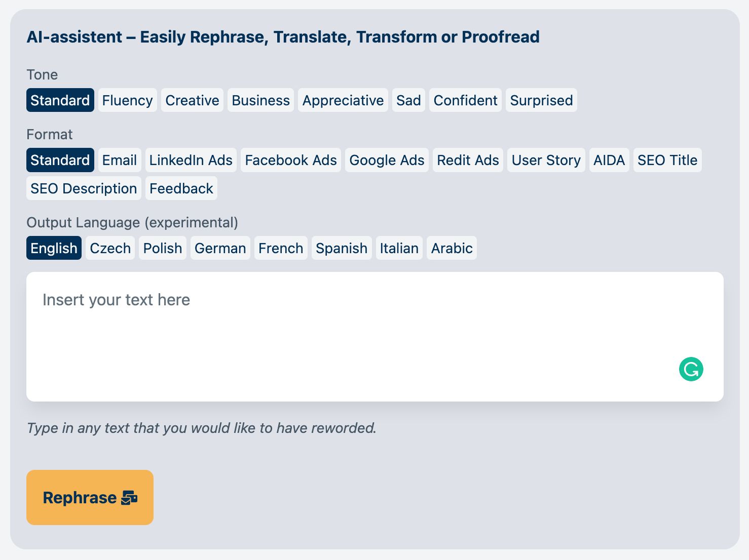Viewport: 749px width, 560px height.
Task: Select the Fluency tone
Action: (x=127, y=100)
